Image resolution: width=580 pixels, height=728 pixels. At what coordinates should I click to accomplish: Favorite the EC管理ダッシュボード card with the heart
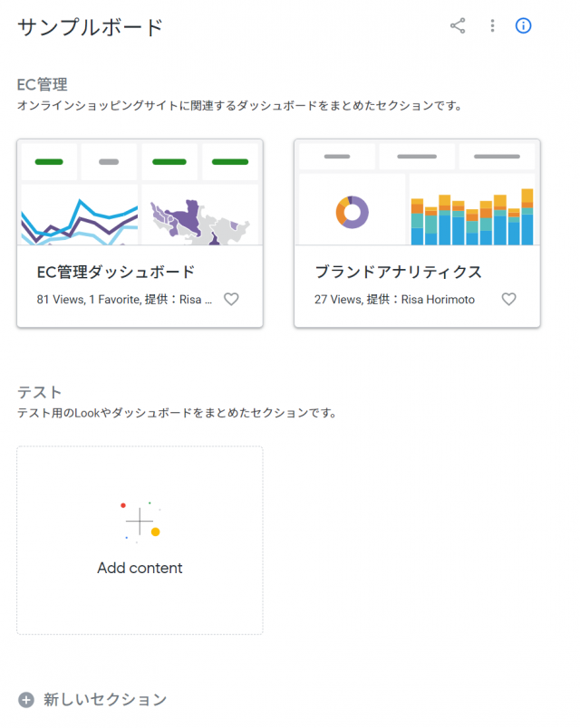pyautogui.click(x=231, y=299)
